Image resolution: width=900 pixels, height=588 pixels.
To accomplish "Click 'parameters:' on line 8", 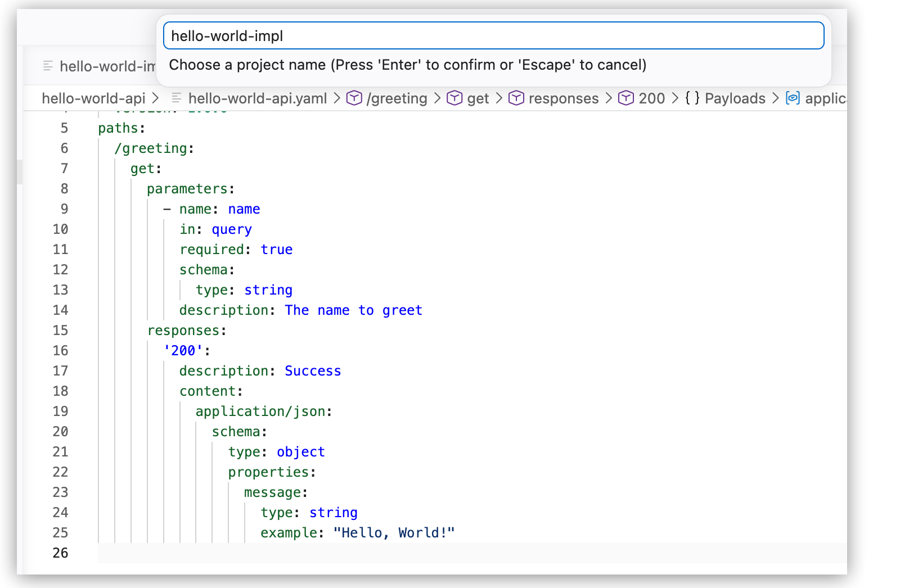I will [191, 189].
